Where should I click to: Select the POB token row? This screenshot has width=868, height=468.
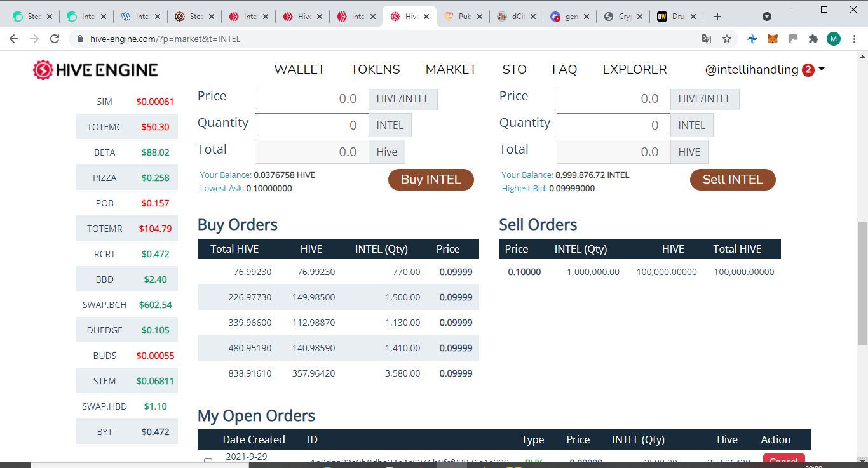click(x=127, y=203)
